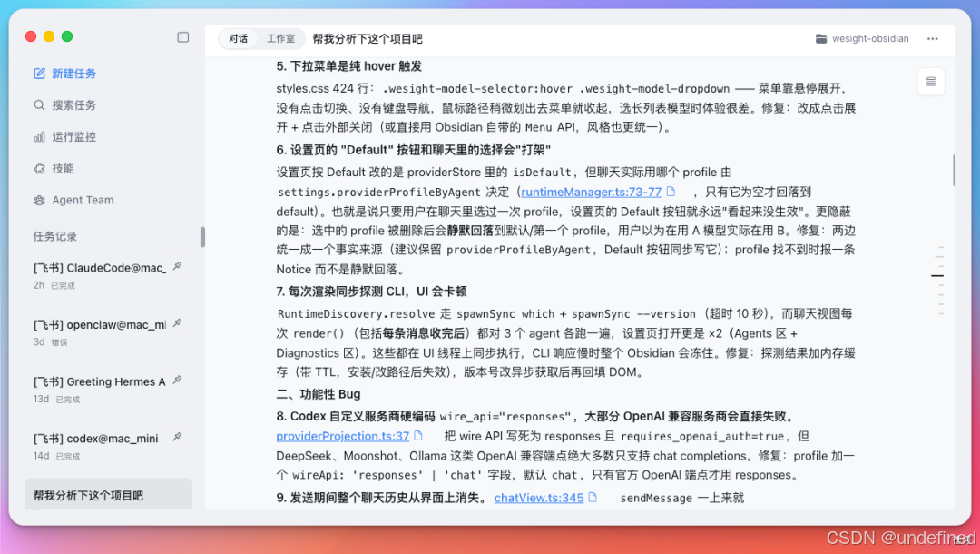This screenshot has width=980, height=554.
Task: Toggle pin on ClaudeCode@mac_ task
Action: (178, 266)
